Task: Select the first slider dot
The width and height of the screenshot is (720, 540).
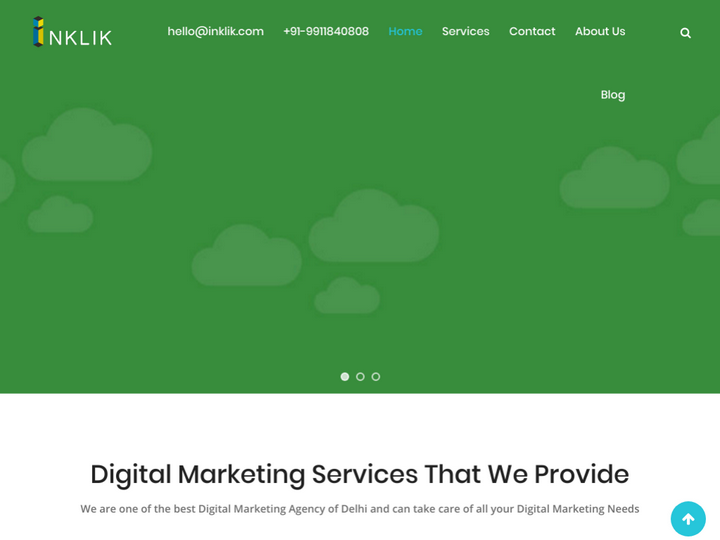Action: 345,377
